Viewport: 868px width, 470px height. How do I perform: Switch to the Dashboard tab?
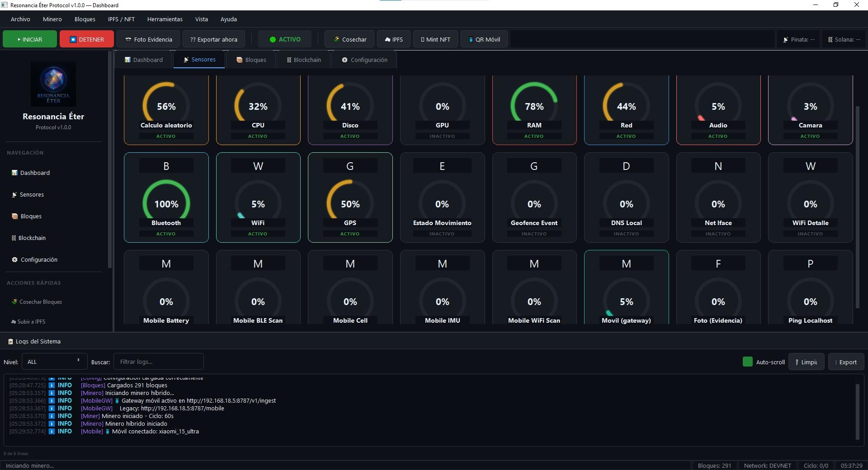coord(143,60)
